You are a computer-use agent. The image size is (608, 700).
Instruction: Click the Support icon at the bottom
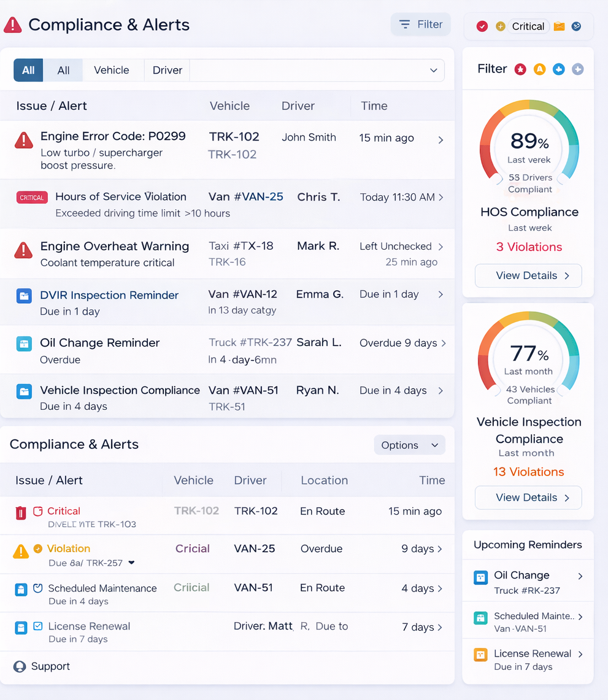click(18, 666)
